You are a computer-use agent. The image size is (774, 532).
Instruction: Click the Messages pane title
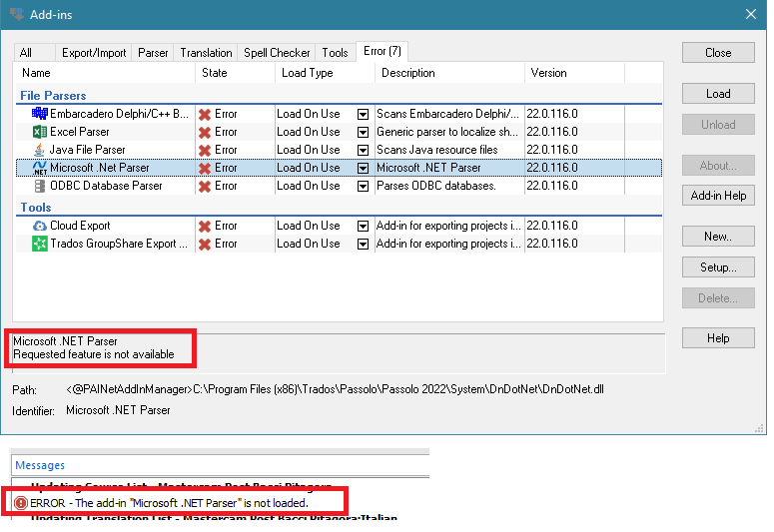[x=40, y=465]
